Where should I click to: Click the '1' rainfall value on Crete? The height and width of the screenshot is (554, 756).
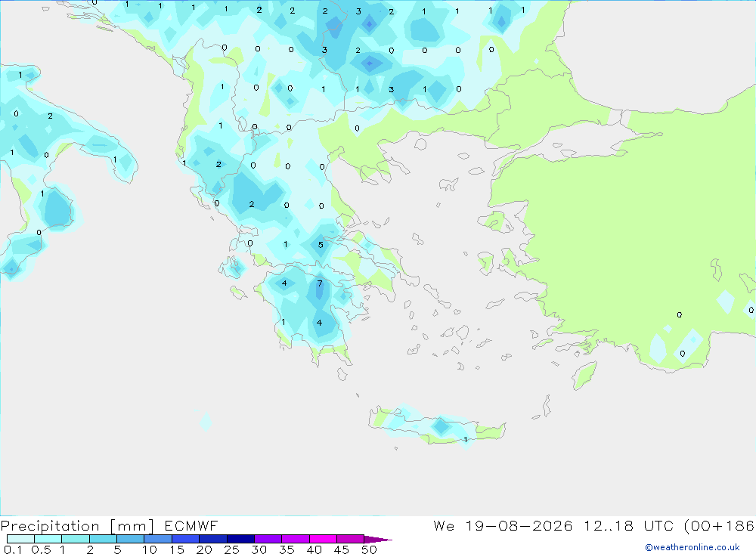[465, 439]
